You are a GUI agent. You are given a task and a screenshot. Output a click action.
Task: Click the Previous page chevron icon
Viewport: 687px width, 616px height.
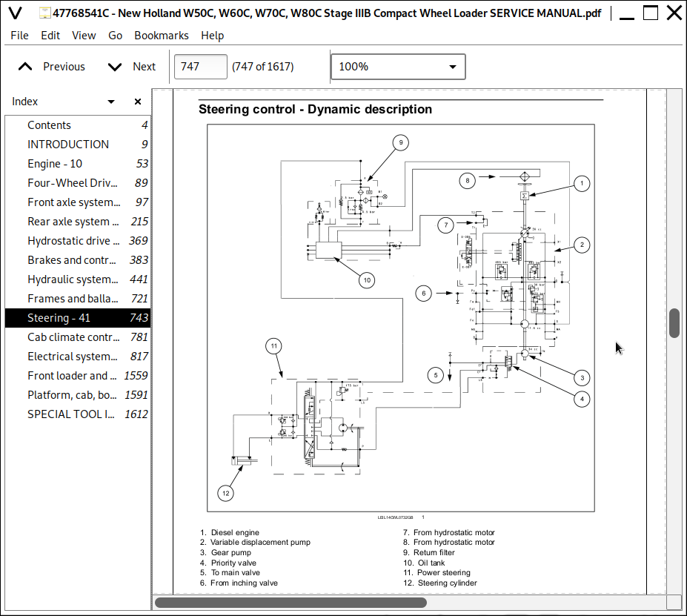pyautogui.click(x=24, y=66)
